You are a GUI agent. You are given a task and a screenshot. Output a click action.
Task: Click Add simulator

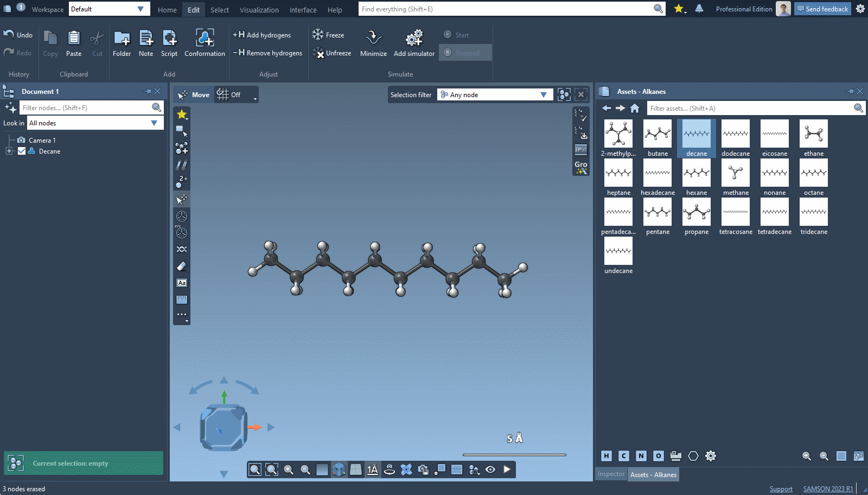click(413, 42)
